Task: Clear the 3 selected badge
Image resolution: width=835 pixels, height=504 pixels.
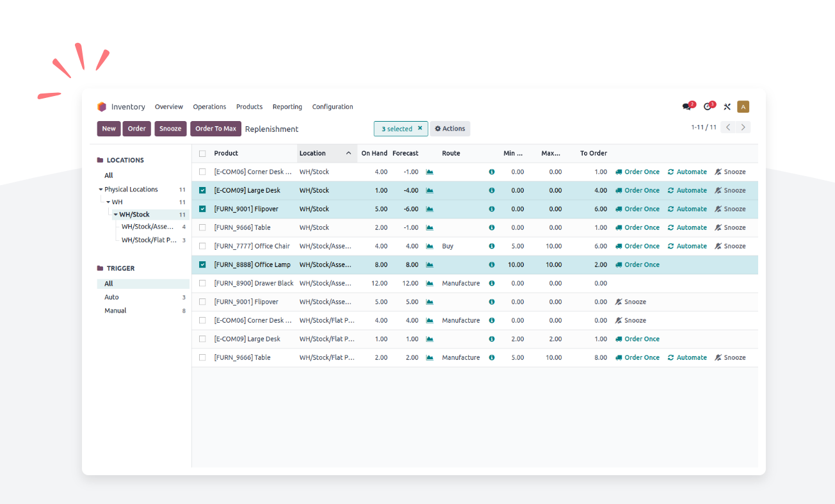Action: [420, 128]
